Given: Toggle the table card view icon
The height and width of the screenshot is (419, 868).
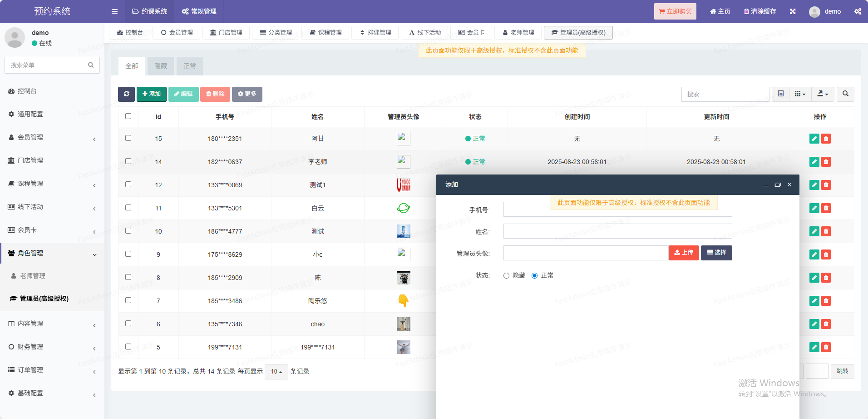Looking at the screenshot, I should [780, 94].
